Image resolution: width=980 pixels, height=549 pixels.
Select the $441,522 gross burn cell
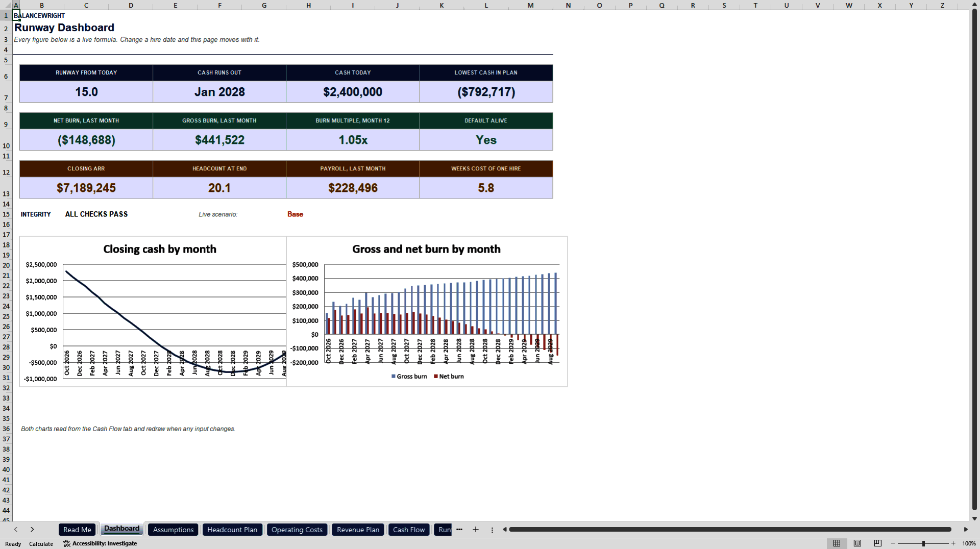[219, 140]
